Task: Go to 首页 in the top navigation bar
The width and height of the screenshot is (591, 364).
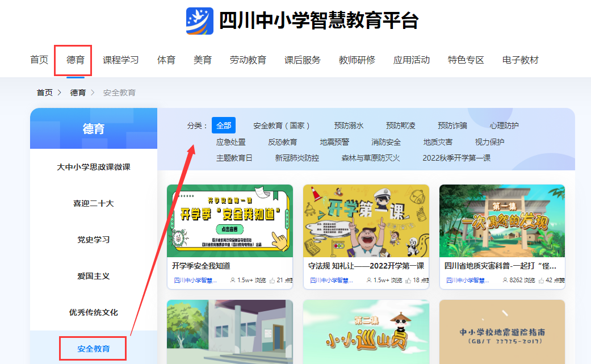Action: [x=39, y=60]
